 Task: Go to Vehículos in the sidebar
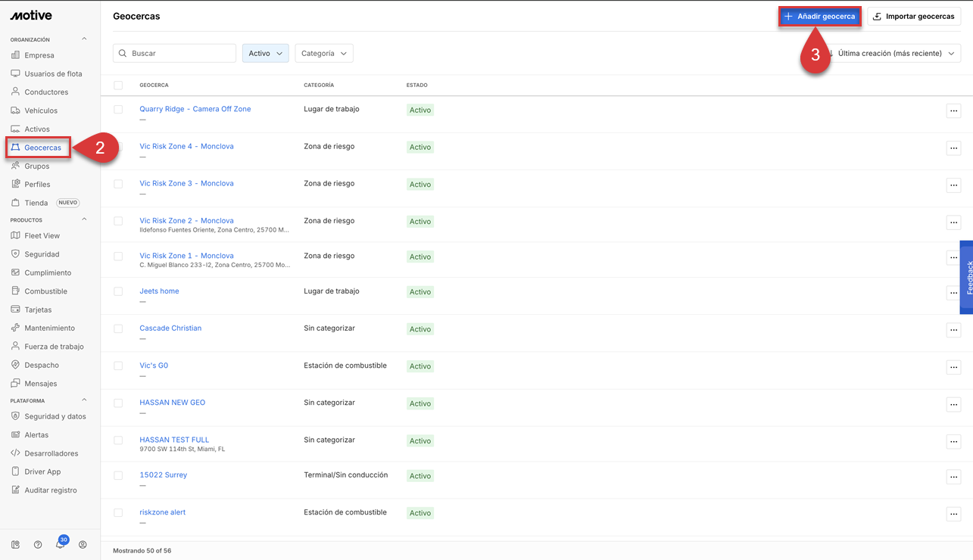point(41,110)
